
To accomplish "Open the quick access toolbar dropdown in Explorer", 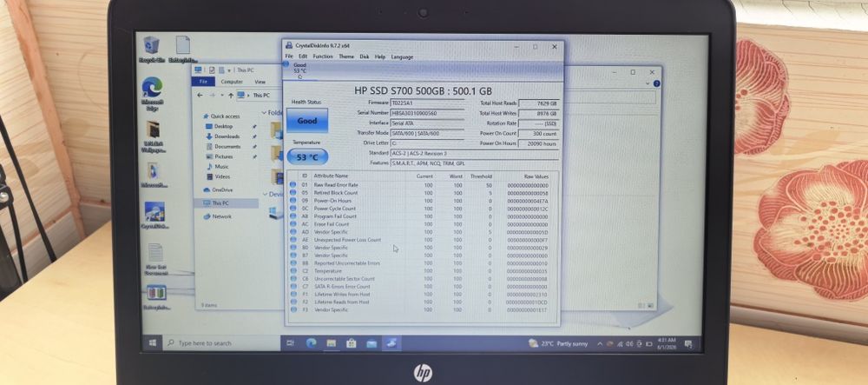I will click(x=228, y=70).
